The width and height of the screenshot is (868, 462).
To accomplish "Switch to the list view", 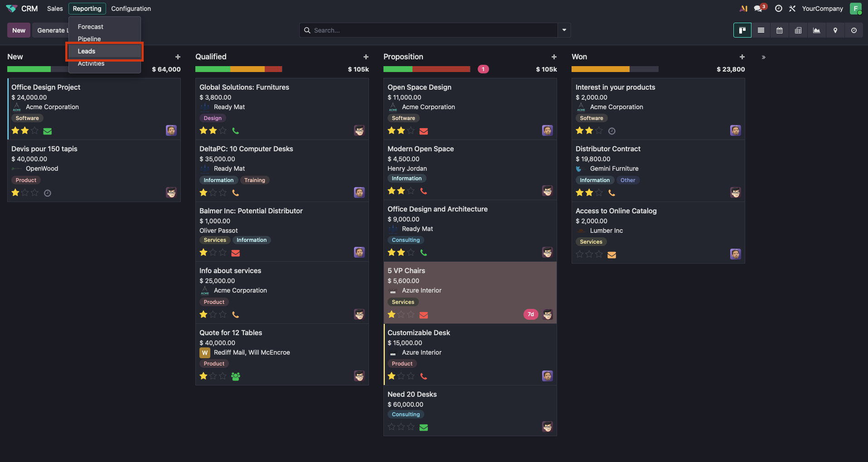I will pyautogui.click(x=761, y=30).
